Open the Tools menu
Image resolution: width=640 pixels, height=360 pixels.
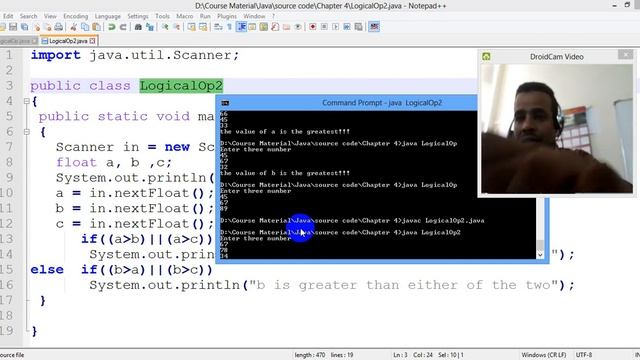(x=162, y=16)
